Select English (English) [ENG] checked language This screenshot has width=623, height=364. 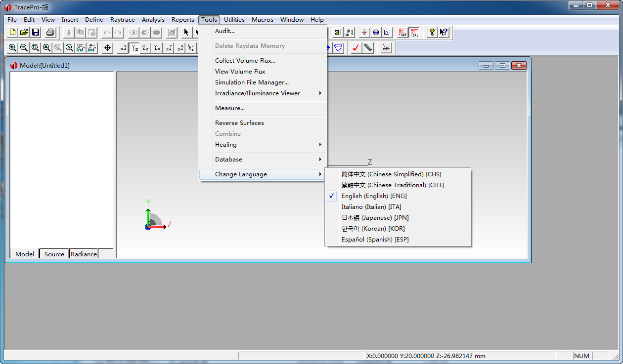398,196
